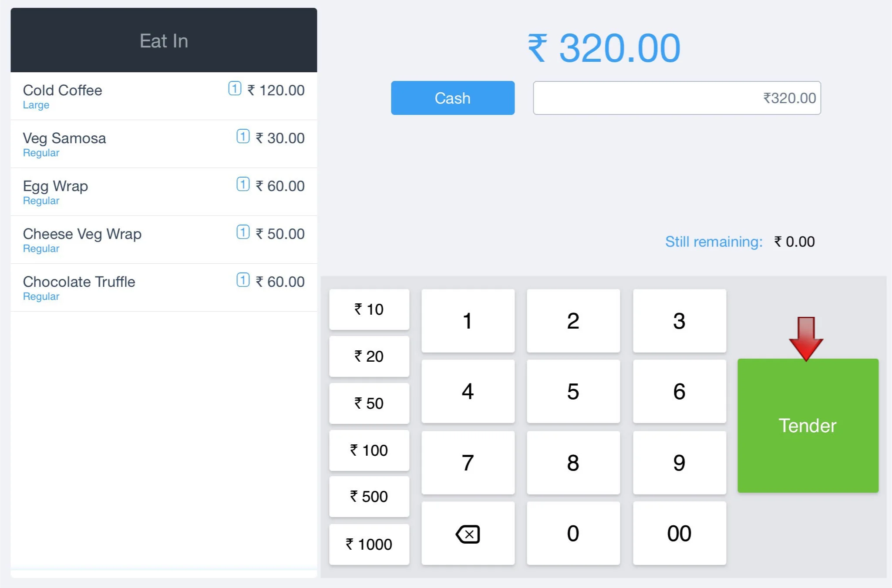Screen dimensions: 892x588
Task: Tap the ₹ 10 quick cash button
Action: tap(369, 309)
